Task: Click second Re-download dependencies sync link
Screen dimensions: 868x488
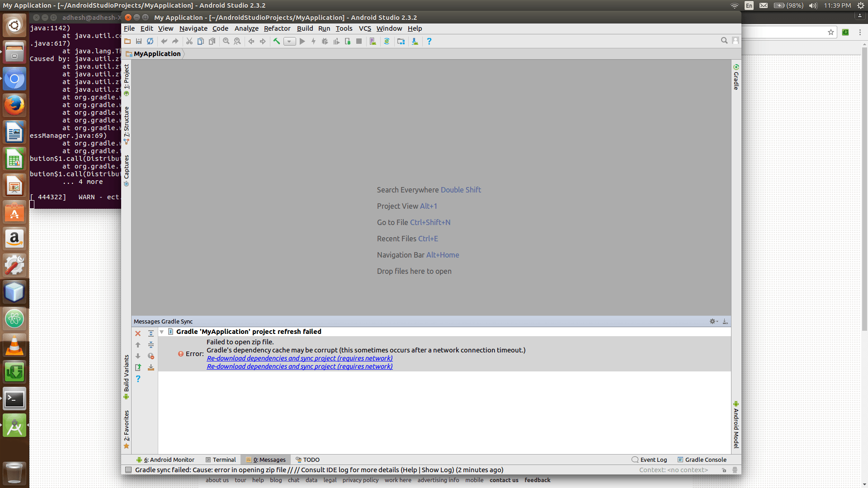Action: (x=299, y=366)
